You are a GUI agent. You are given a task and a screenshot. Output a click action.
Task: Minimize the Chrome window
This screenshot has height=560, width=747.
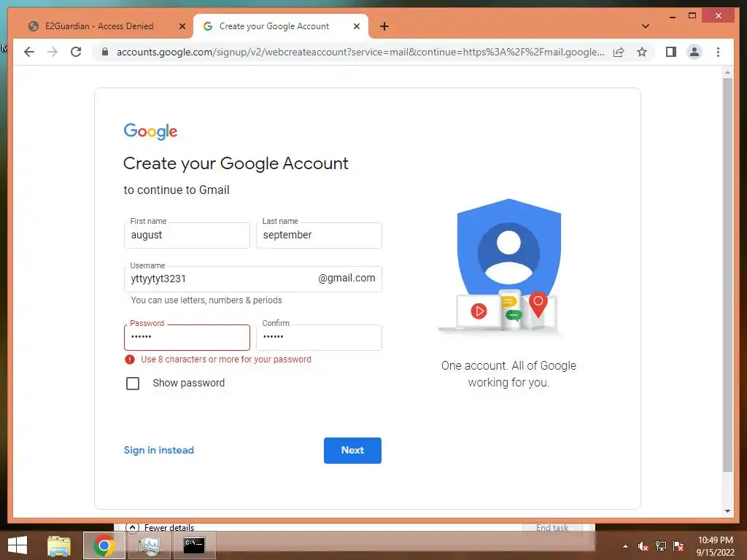point(672,16)
